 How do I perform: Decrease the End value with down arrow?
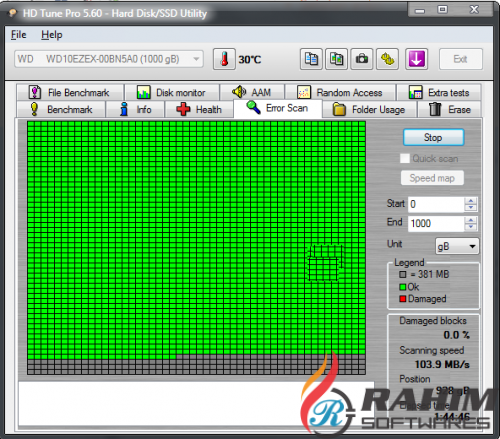471,227
